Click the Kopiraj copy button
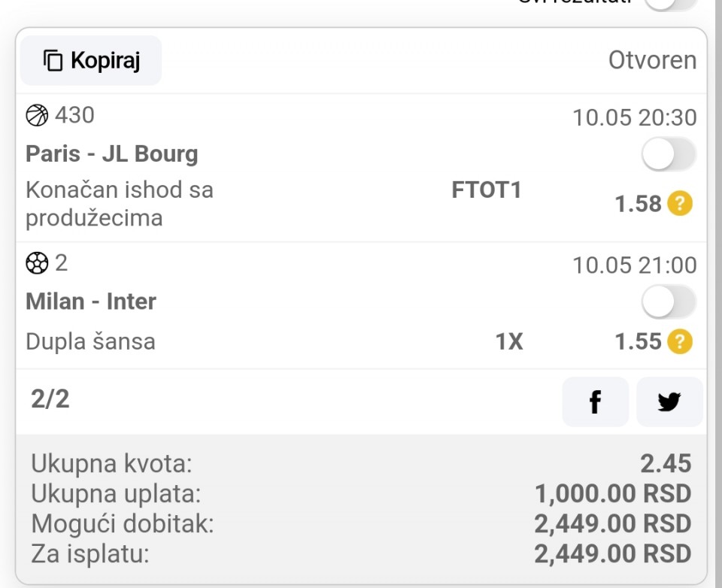 point(91,60)
